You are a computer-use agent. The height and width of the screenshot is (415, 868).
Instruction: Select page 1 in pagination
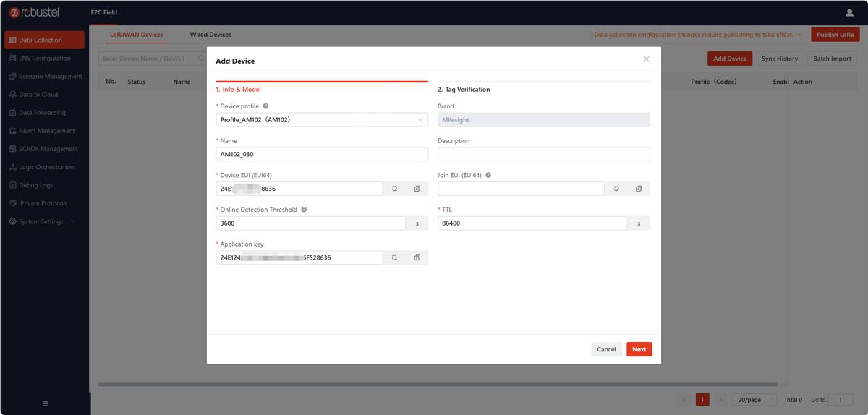coord(702,399)
